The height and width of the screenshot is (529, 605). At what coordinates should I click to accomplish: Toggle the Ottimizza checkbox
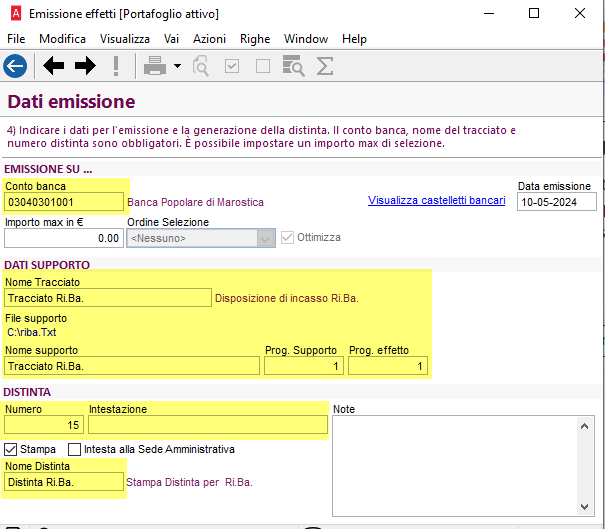pyautogui.click(x=287, y=237)
